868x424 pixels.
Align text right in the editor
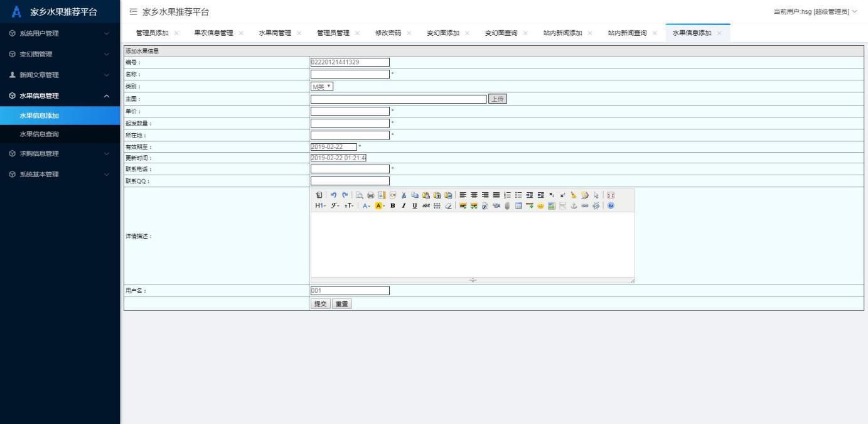485,195
